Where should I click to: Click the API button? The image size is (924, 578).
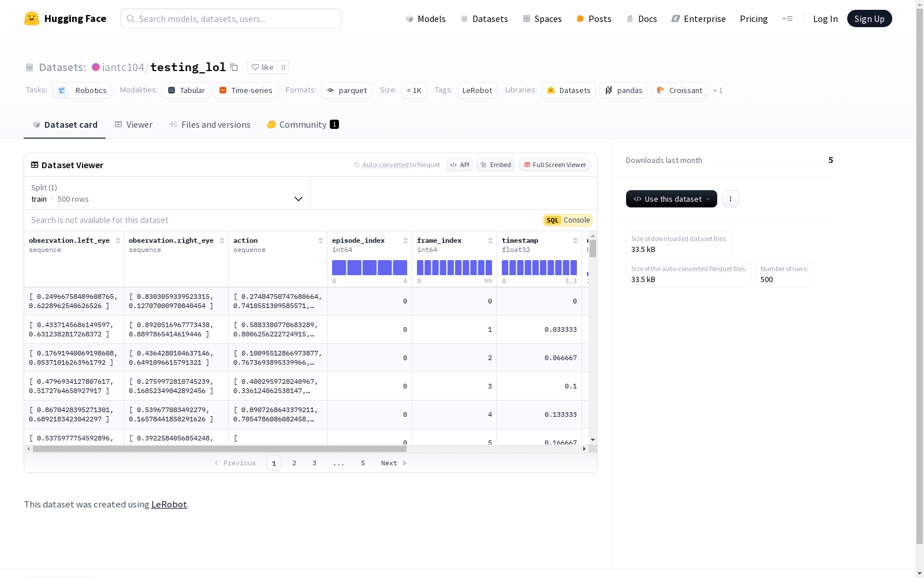click(x=460, y=165)
